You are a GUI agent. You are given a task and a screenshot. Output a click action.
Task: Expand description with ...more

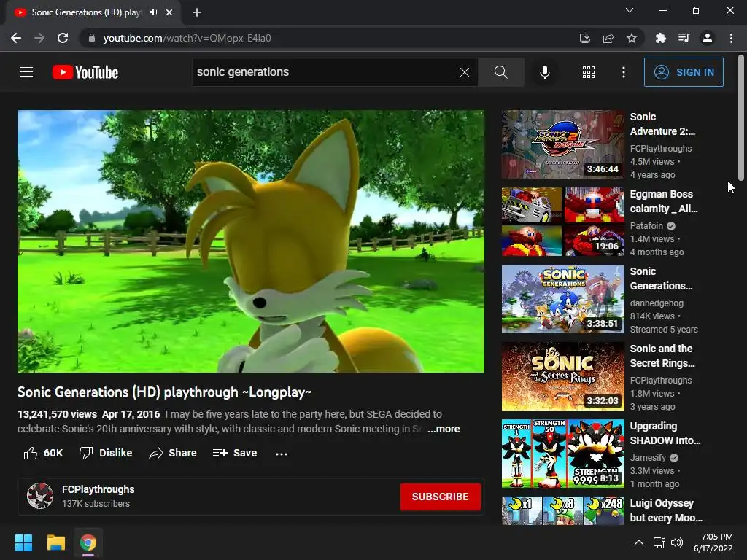(x=443, y=429)
